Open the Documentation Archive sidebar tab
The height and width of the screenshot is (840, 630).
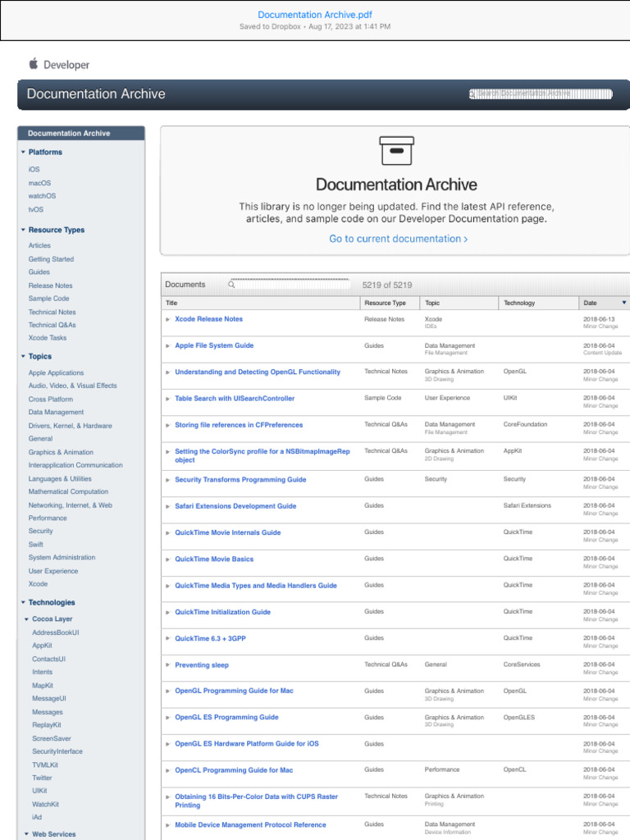click(81, 133)
